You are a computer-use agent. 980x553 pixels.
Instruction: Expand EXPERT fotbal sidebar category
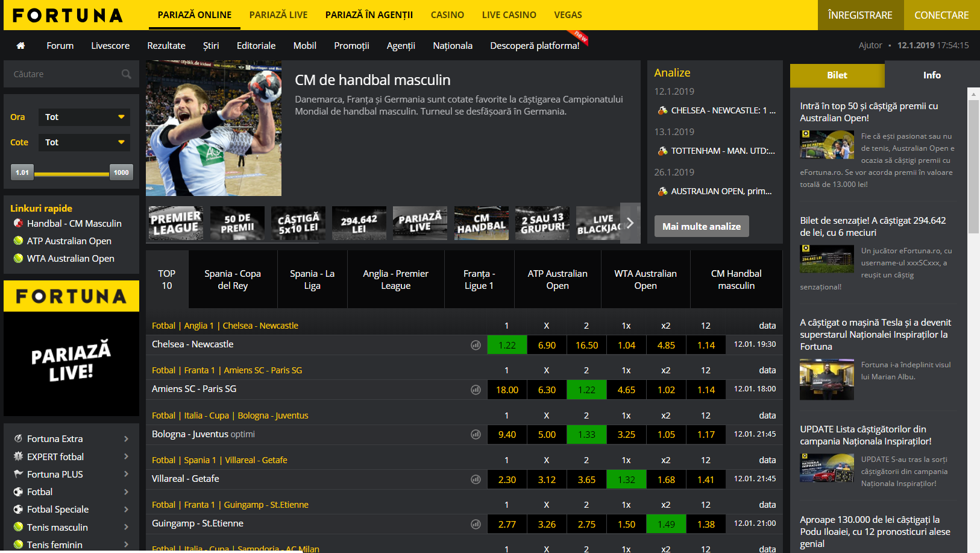[x=126, y=457]
